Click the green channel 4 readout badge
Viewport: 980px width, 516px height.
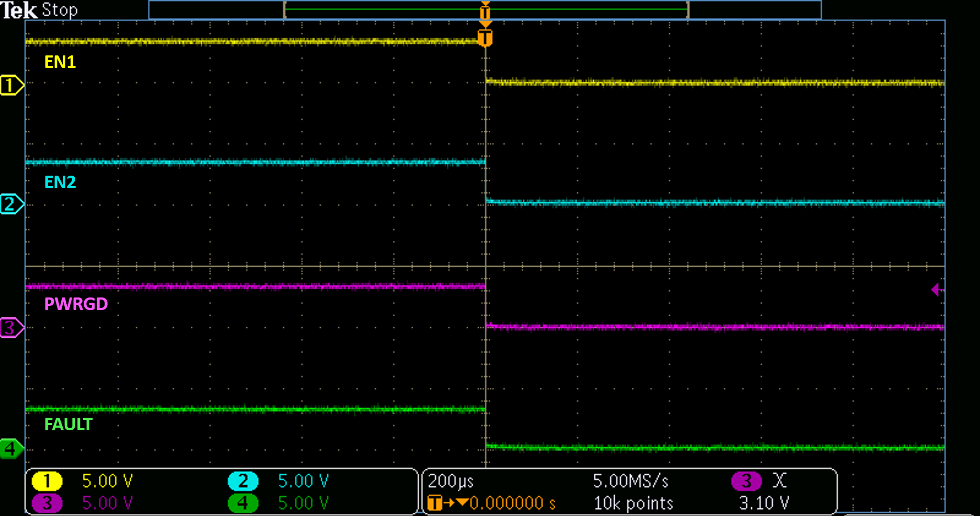pyautogui.click(x=243, y=503)
